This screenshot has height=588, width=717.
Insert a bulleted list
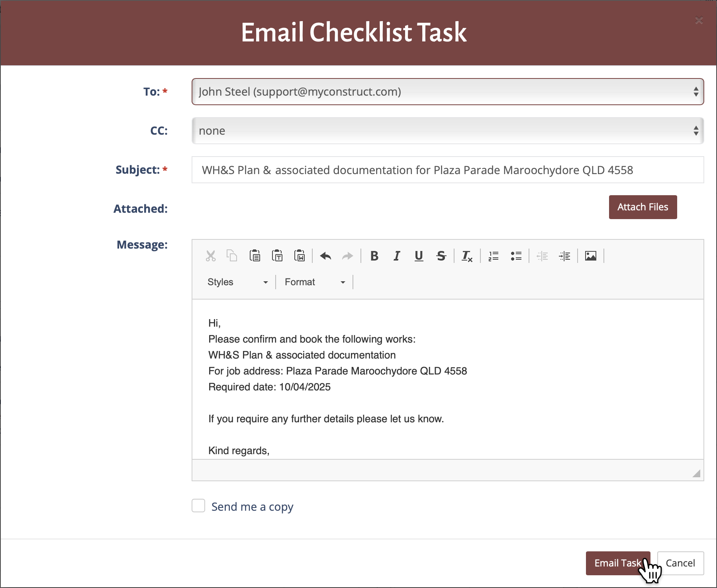point(516,256)
